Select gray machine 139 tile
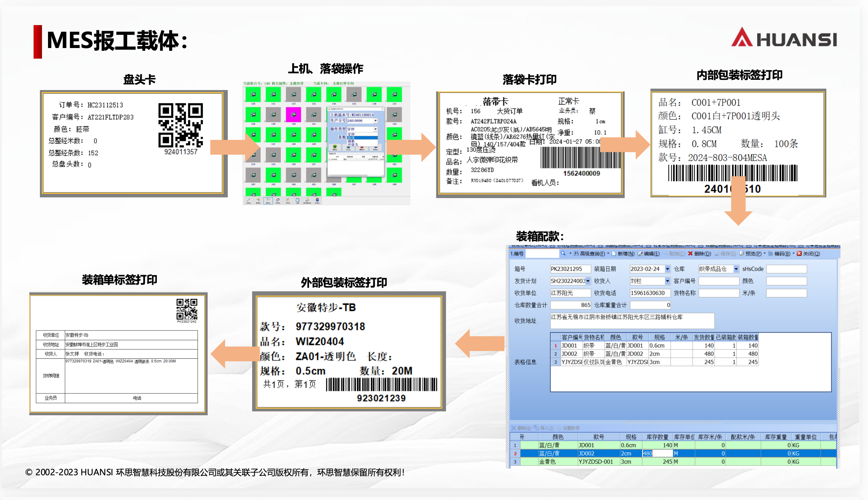868x500 pixels. [273, 114]
